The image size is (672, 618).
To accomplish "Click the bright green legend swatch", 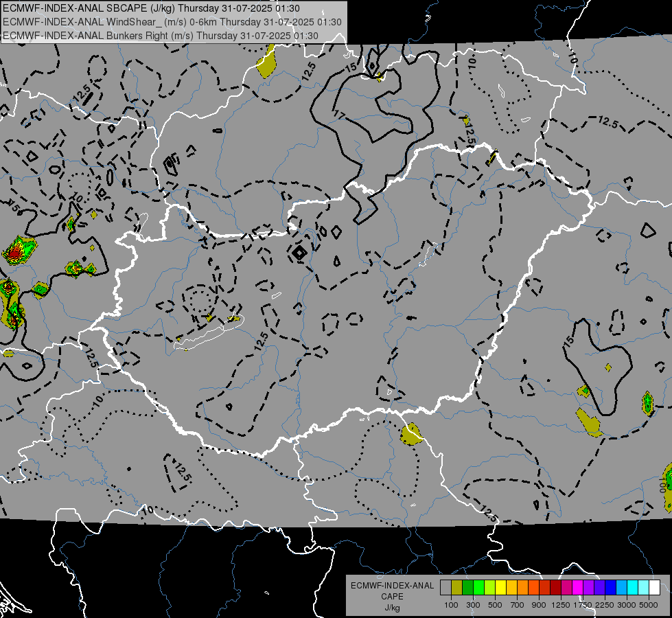I will [x=478, y=588].
